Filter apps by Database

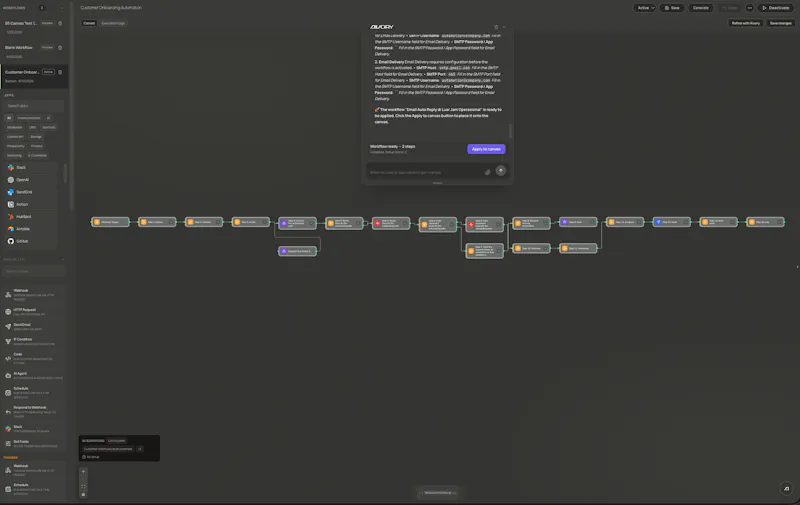(15, 127)
